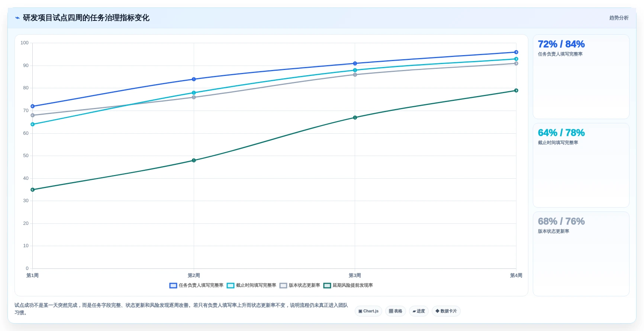Click legend text 任务负责人填写完整率
Image resolution: width=644 pixels, height=331 pixels.
(x=201, y=286)
